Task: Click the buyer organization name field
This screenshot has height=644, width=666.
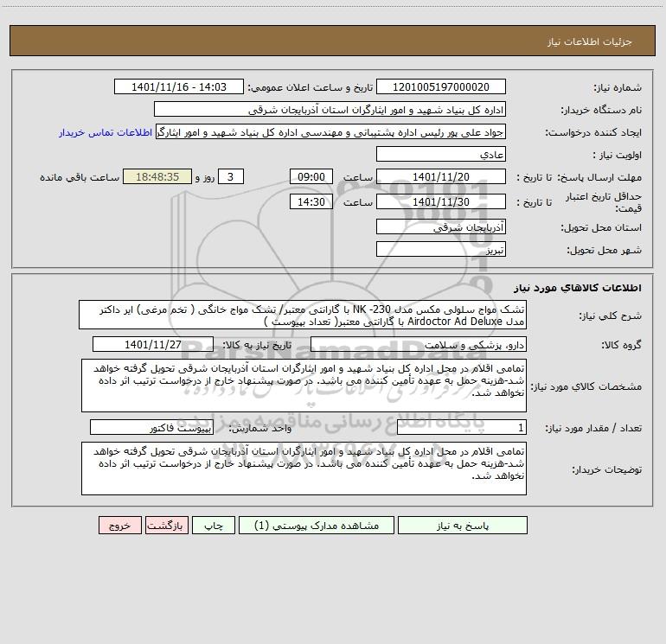Action: point(330,109)
